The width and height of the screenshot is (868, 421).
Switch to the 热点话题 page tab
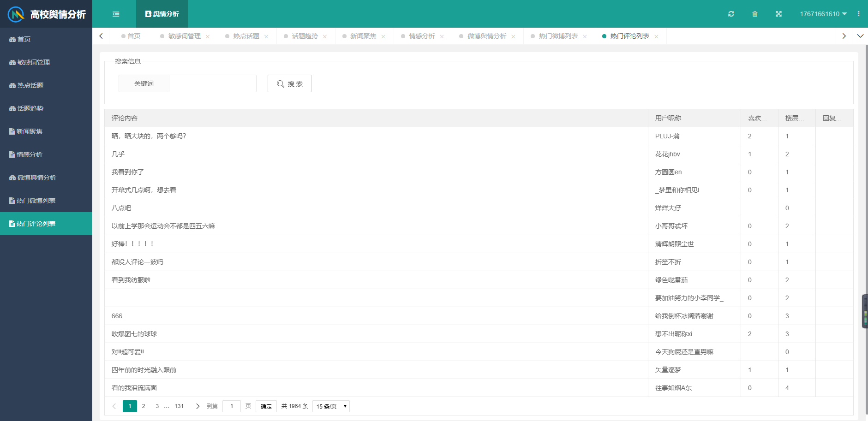pyautogui.click(x=246, y=36)
